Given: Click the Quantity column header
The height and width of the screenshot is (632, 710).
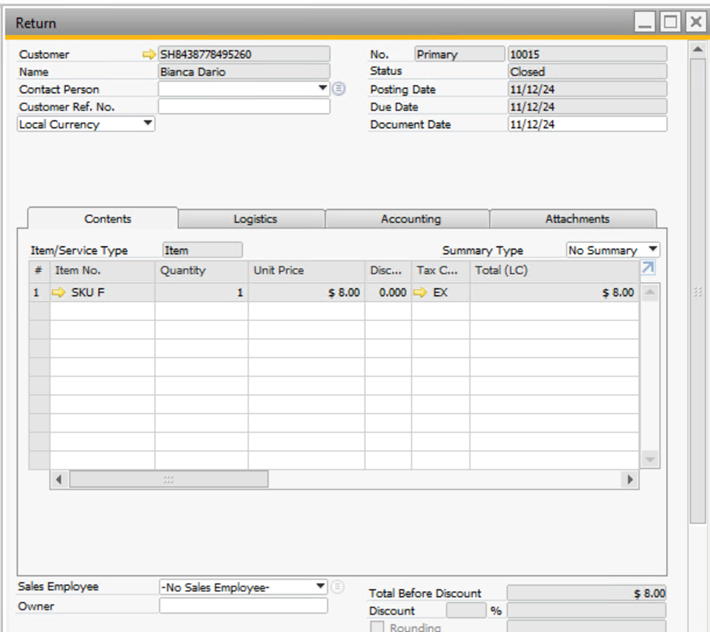Looking at the screenshot, I should click(201, 270).
